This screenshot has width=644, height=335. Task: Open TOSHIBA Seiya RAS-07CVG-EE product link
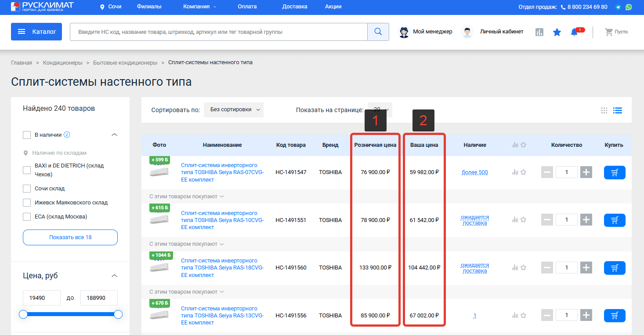[x=222, y=172]
